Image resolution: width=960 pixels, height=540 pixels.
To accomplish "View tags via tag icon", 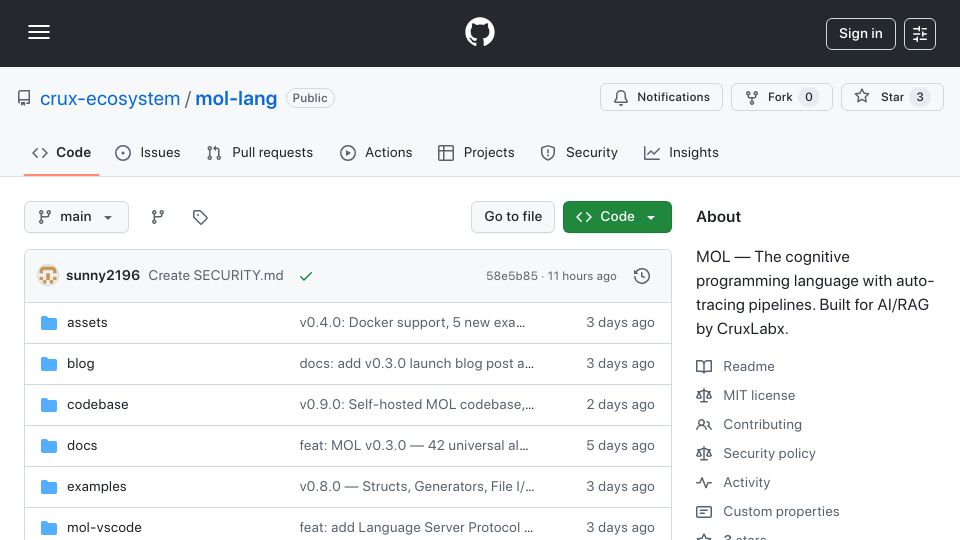I will coord(200,217).
